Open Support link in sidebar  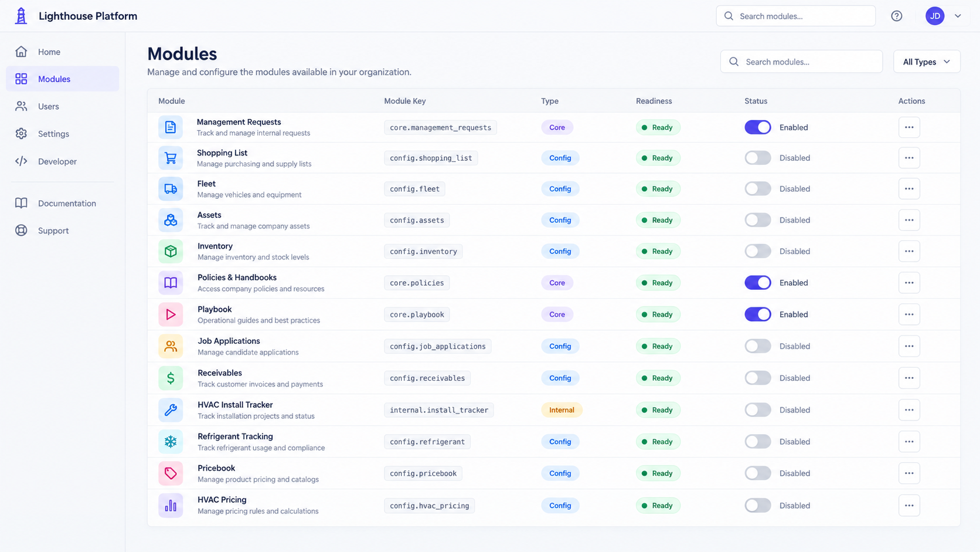62,231
